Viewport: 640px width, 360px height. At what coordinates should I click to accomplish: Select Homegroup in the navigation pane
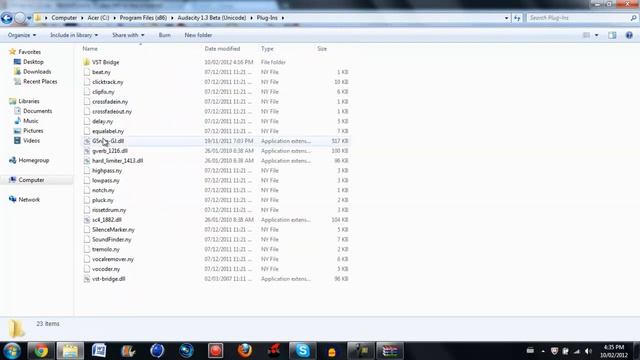point(33,160)
